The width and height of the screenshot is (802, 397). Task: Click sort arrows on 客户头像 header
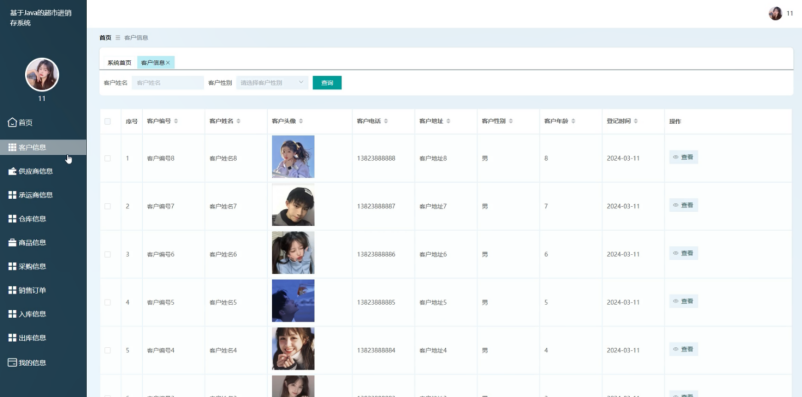click(x=301, y=121)
